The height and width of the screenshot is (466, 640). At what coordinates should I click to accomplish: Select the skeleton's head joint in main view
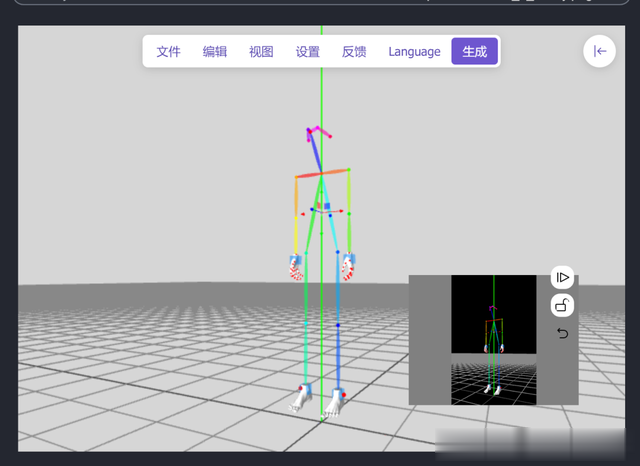click(x=310, y=131)
